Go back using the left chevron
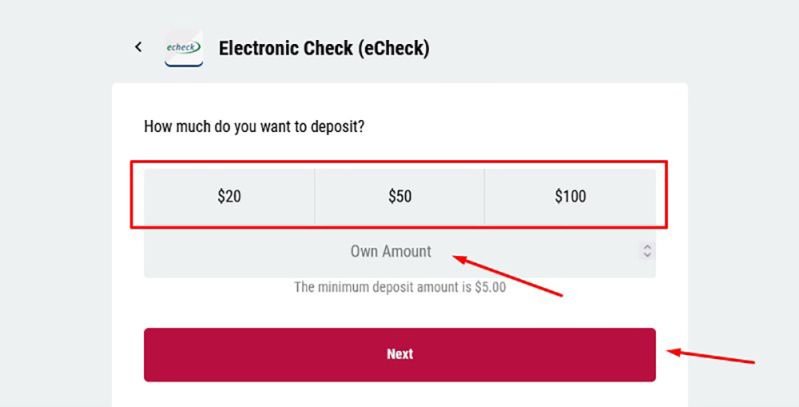 [x=139, y=47]
